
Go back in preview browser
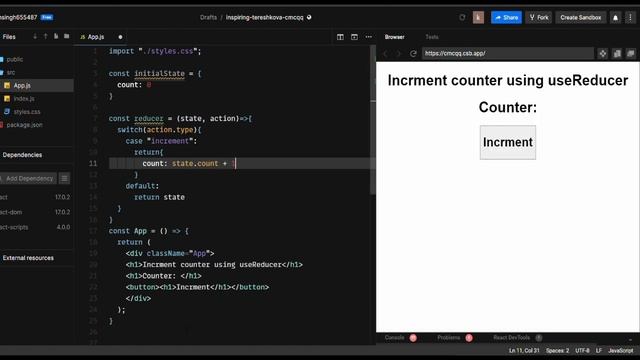pyautogui.click(x=385, y=53)
